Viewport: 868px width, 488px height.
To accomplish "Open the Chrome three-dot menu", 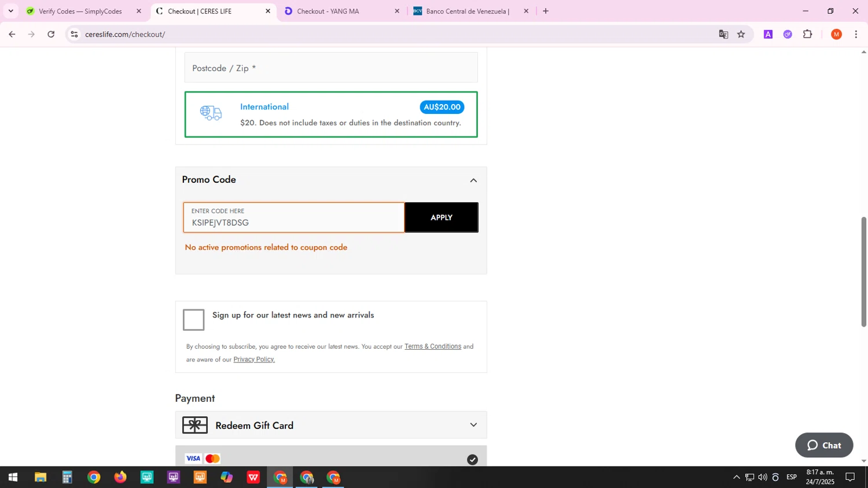I will pyautogui.click(x=856, y=35).
